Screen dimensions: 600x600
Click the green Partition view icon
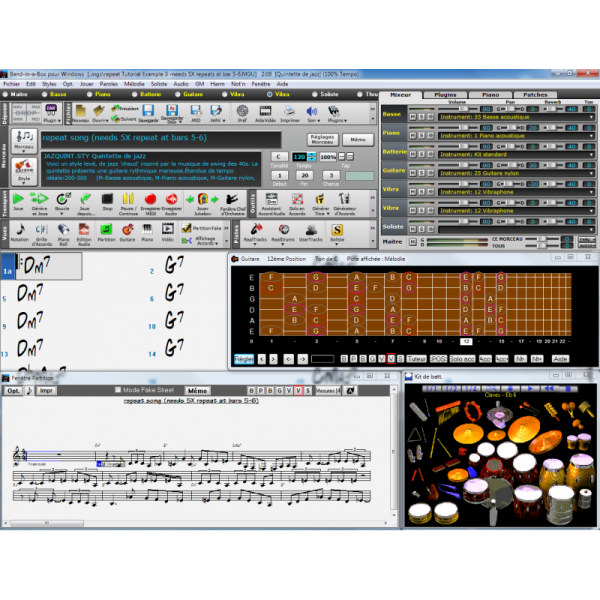point(106,229)
